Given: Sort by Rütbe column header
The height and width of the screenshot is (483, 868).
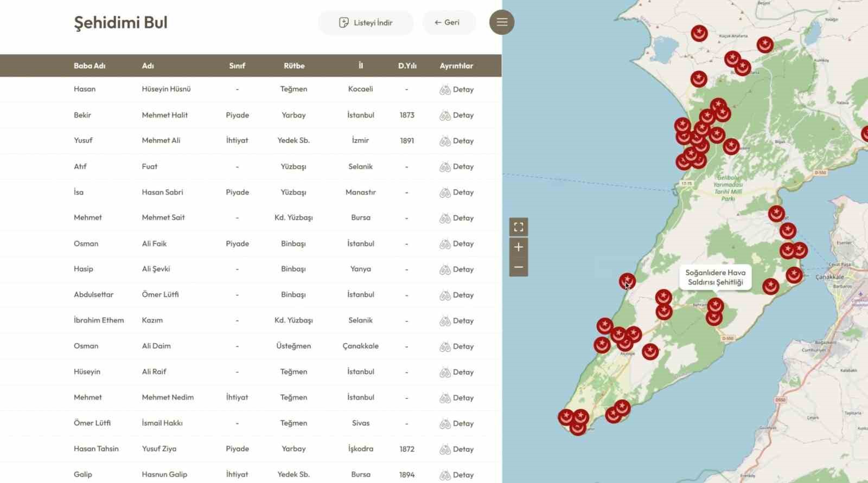Looking at the screenshot, I should (294, 66).
